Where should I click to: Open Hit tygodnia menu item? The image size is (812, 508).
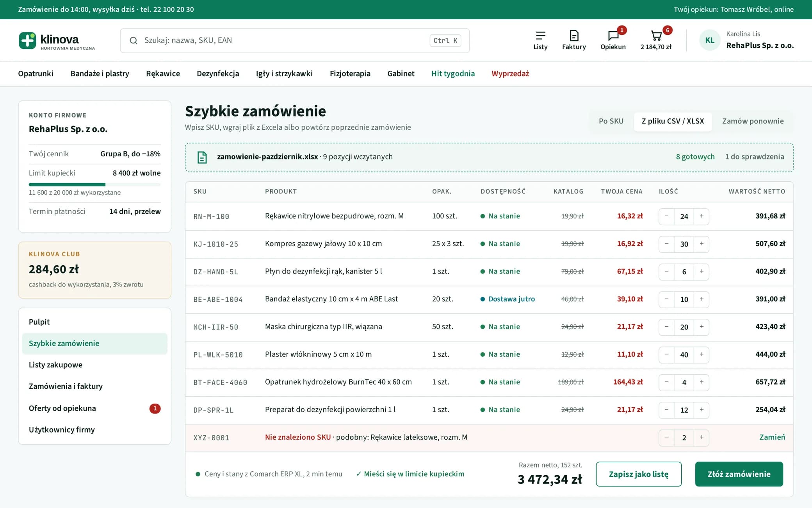click(453, 74)
